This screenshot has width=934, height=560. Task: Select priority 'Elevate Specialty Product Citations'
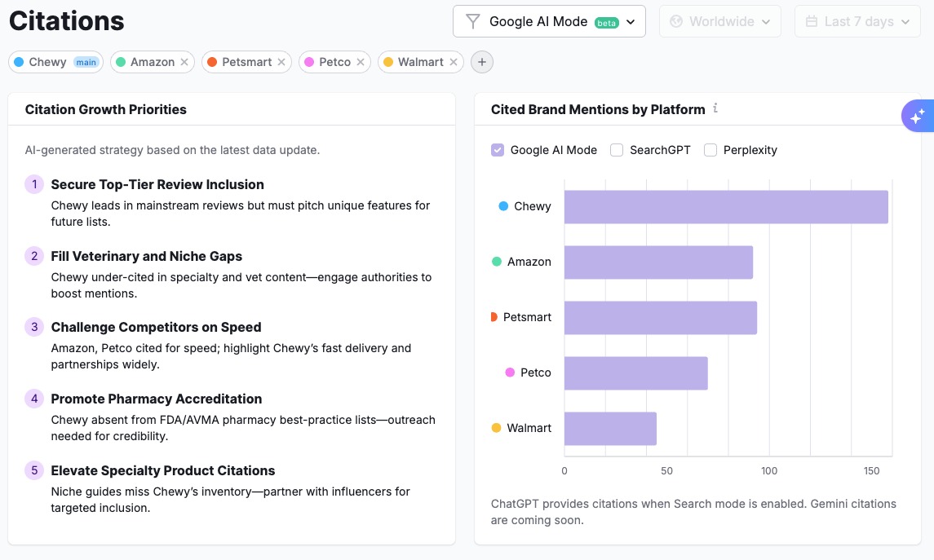click(x=163, y=470)
